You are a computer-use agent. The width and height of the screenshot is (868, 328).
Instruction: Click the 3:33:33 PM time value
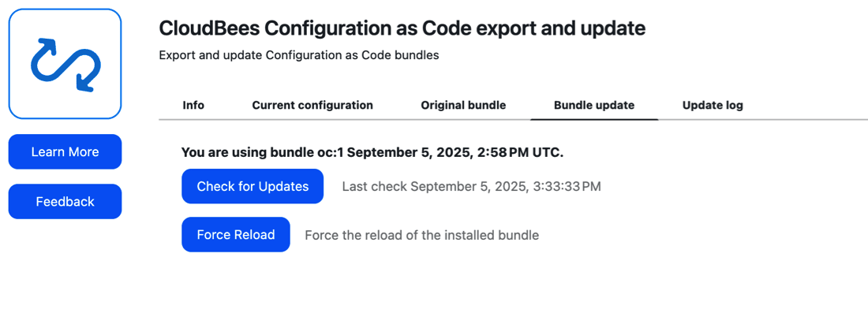(567, 186)
